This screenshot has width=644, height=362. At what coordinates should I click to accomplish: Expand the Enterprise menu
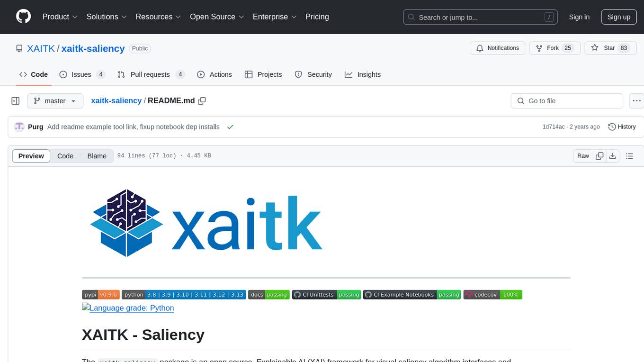[275, 17]
